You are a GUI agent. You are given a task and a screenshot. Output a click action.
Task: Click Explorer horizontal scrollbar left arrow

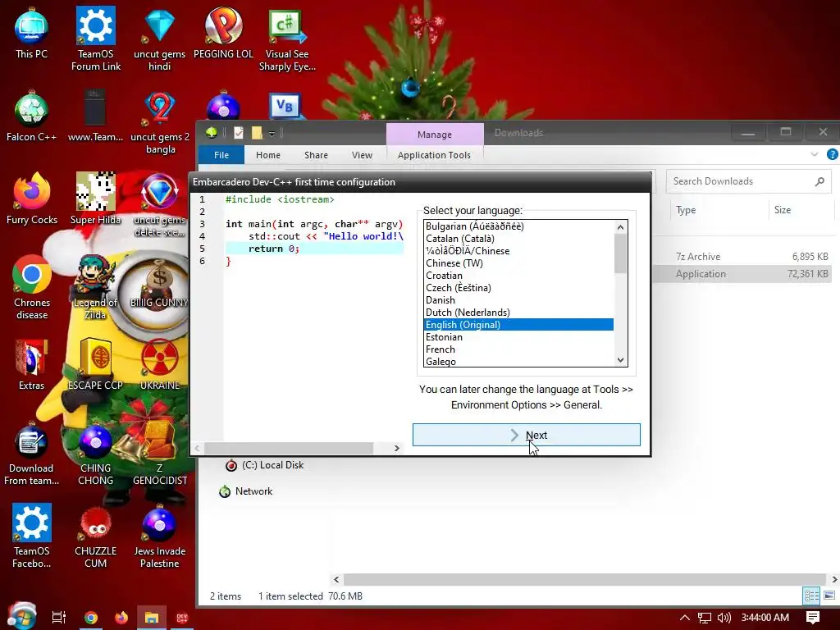point(336,579)
